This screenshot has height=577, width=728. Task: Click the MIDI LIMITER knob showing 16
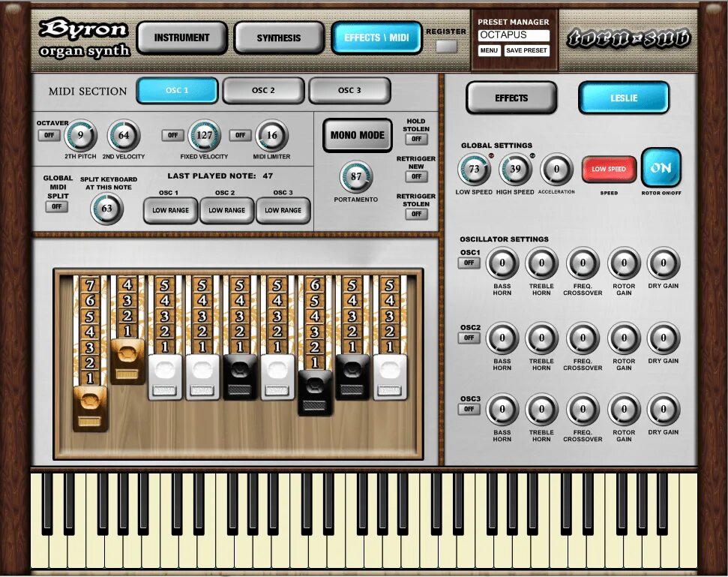pos(271,136)
